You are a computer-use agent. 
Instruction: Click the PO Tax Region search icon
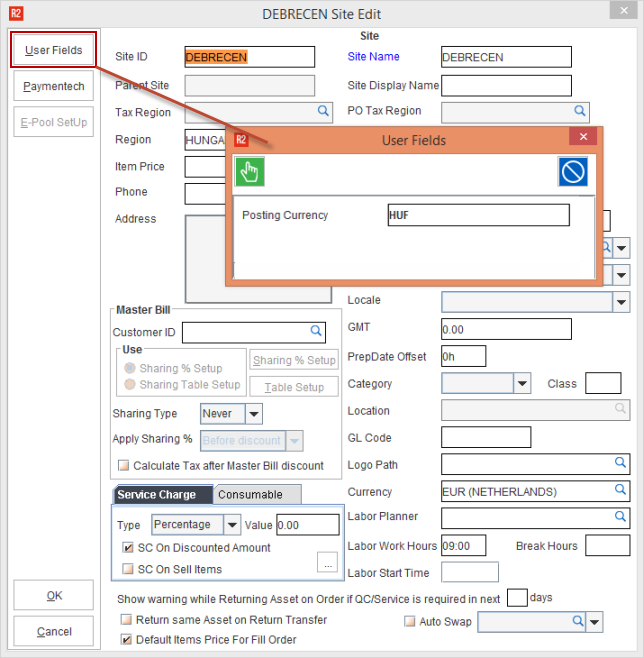point(580,111)
